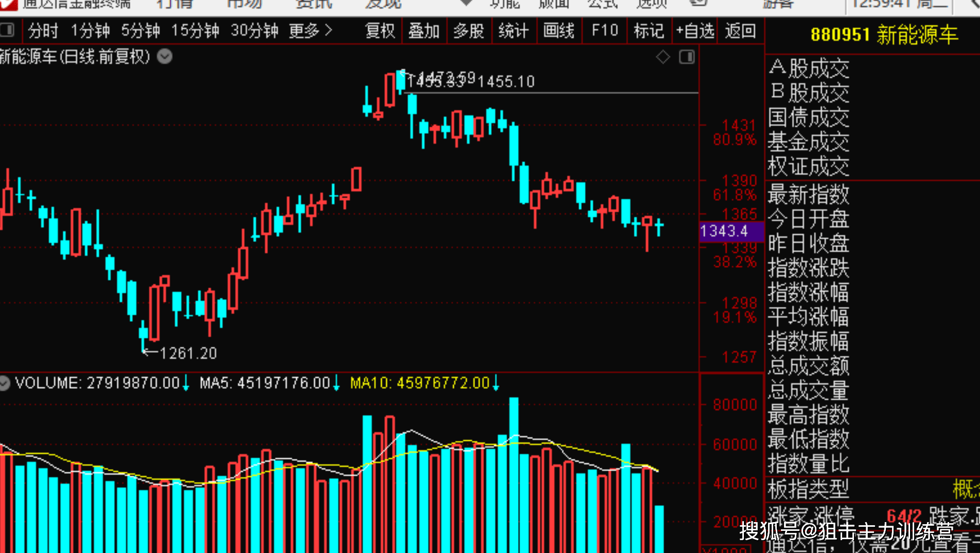Select the 5分钟 period tab
Viewport: 980px width, 553px height.
coord(140,31)
